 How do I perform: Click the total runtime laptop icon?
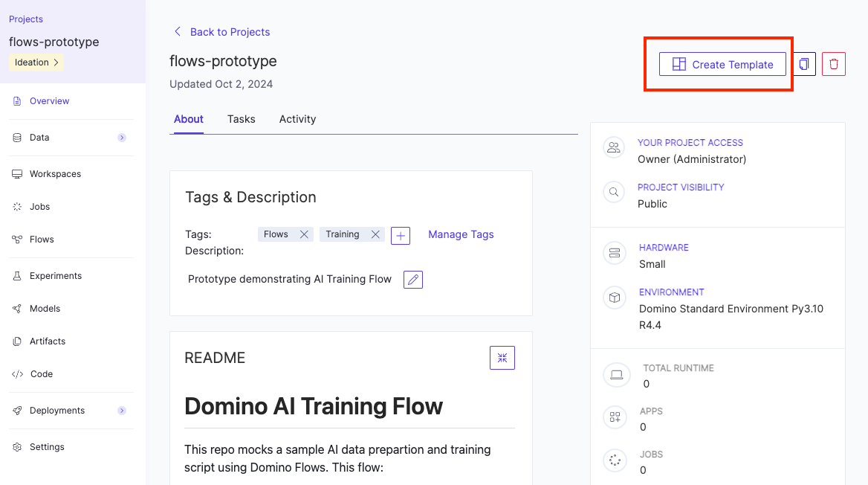[x=616, y=375]
